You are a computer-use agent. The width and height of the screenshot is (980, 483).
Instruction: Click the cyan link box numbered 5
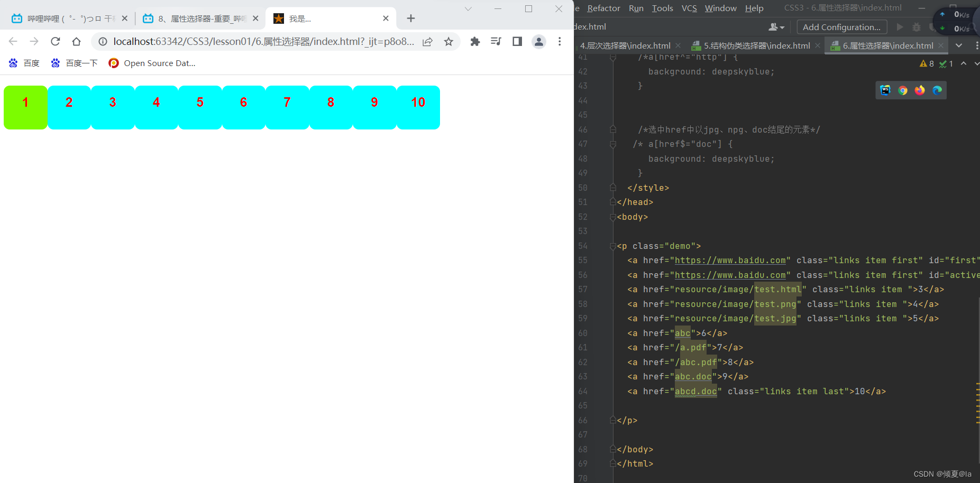pyautogui.click(x=200, y=107)
